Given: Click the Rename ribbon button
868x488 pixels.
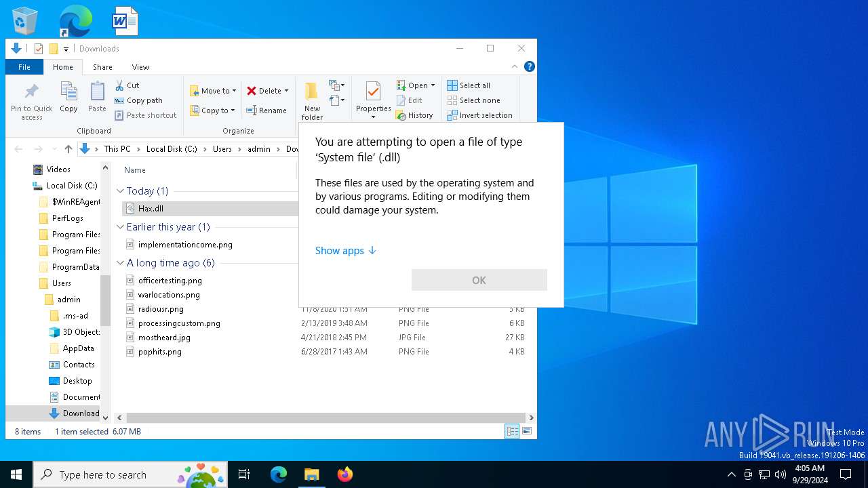Looking at the screenshot, I should (x=267, y=110).
